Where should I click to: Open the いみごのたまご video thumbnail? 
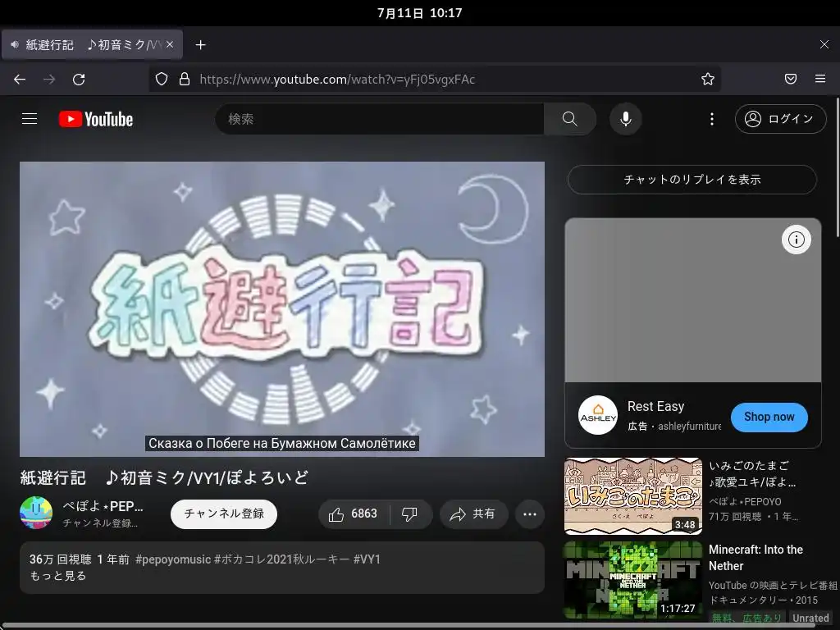point(632,496)
